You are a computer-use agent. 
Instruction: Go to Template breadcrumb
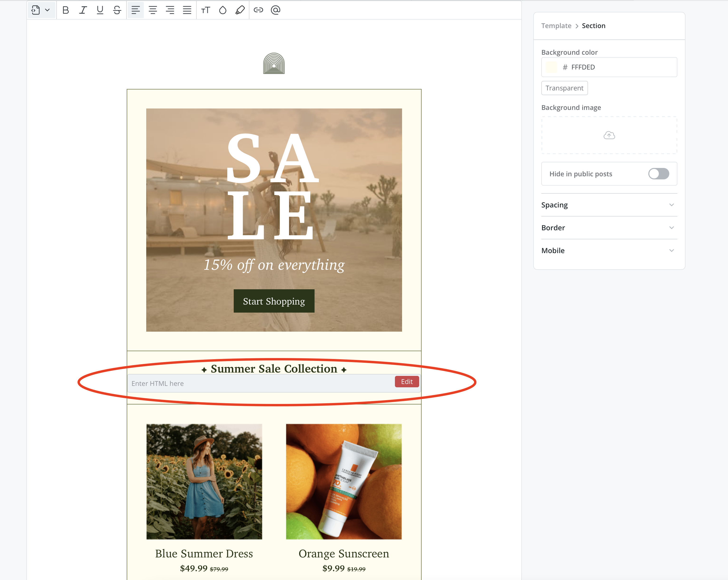pos(556,26)
